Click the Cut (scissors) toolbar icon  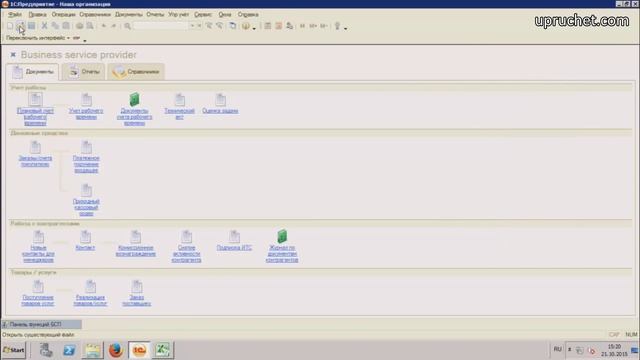44,26
